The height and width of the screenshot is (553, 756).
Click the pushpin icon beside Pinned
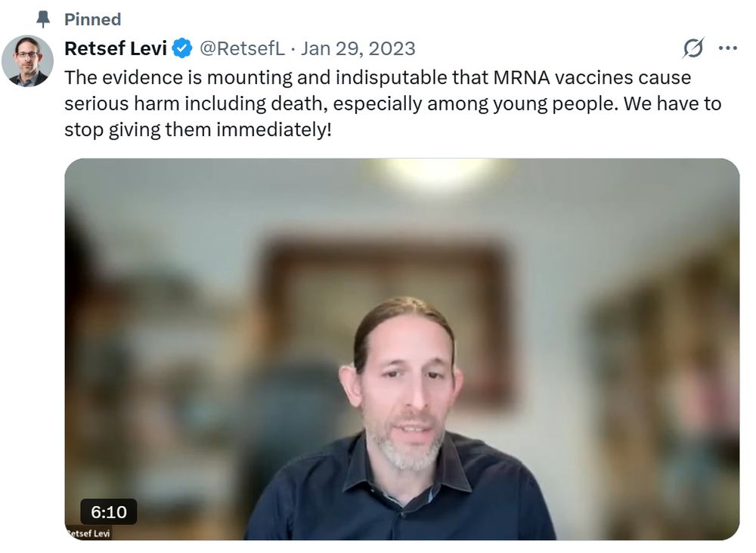coord(43,20)
